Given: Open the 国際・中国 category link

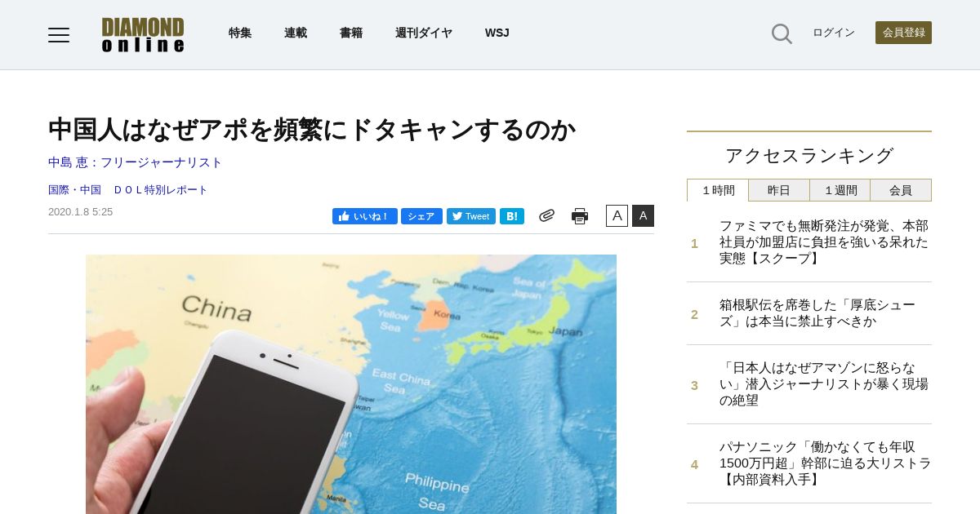Looking at the screenshot, I should pyautogui.click(x=74, y=190).
